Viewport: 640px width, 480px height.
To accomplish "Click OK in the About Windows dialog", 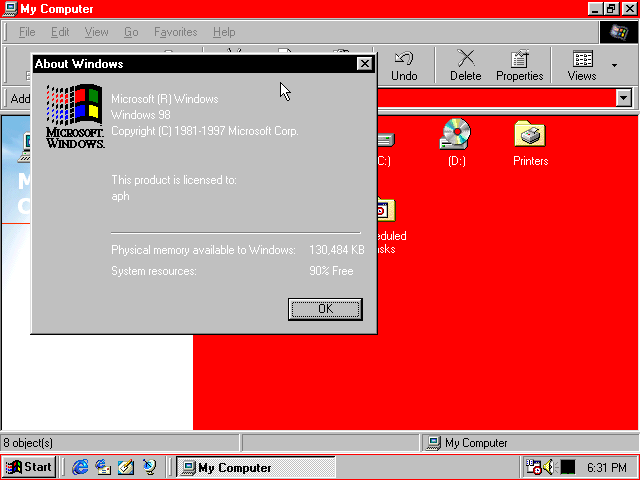I will (x=325, y=309).
